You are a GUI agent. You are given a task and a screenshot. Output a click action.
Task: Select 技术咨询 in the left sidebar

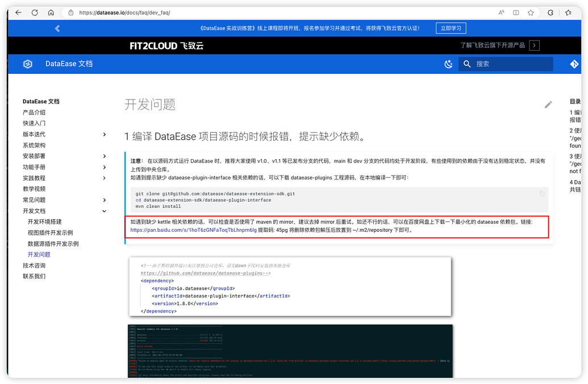click(x=34, y=265)
